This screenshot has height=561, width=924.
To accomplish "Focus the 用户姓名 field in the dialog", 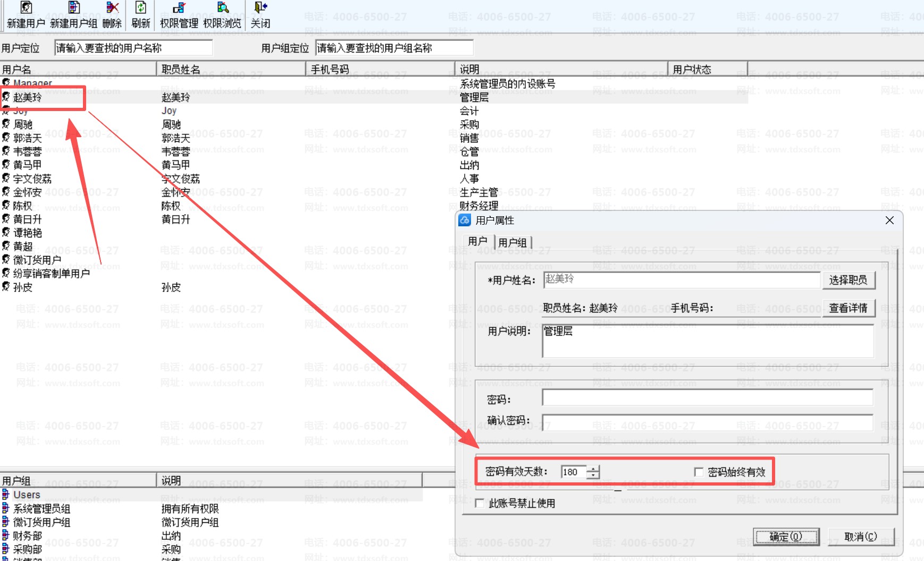I will pyautogui.click(x=682, y=279).
